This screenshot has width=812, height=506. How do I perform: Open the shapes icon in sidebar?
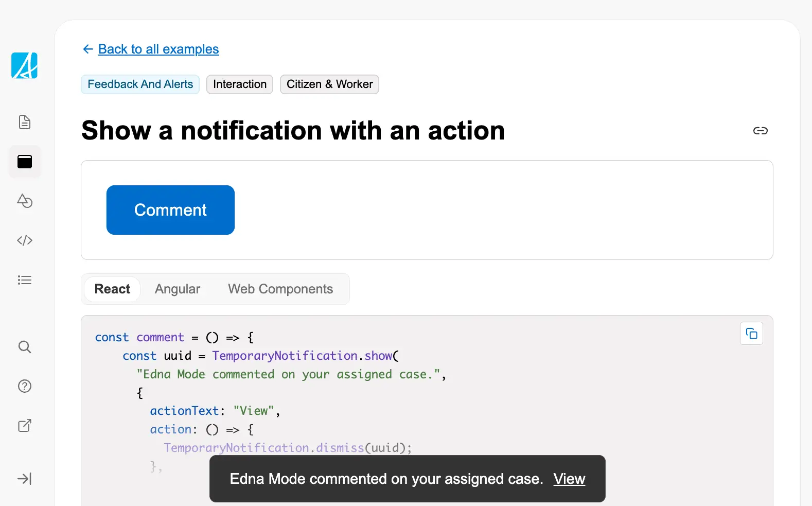pyautogui.click(x=25, y=201)
